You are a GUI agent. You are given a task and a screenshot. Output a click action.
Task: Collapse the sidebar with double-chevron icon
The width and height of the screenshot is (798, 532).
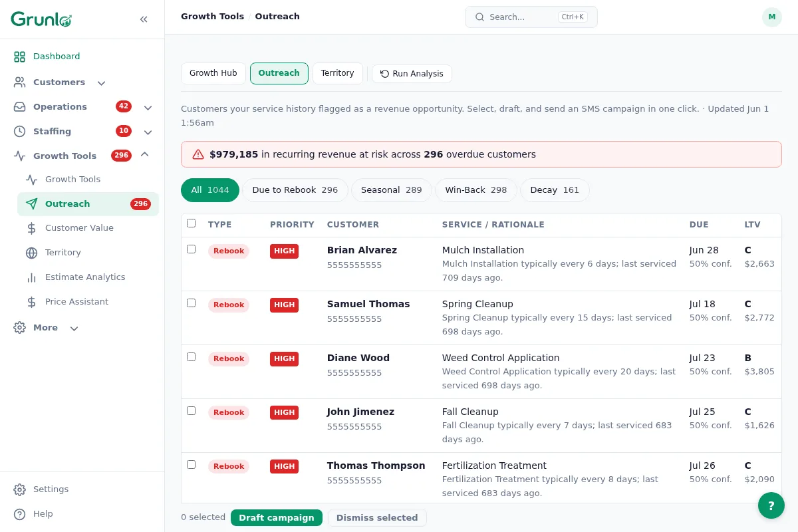click(144, 19)
